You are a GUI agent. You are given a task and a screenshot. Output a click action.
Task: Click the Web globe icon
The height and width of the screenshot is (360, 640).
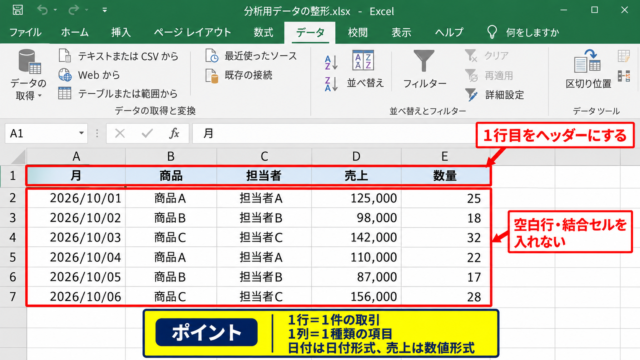coord(65,75)
